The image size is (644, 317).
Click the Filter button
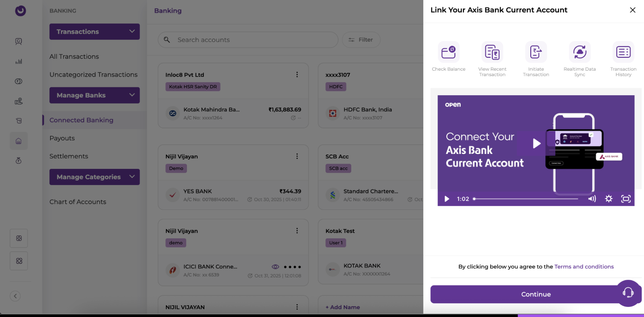pos(361,40)
